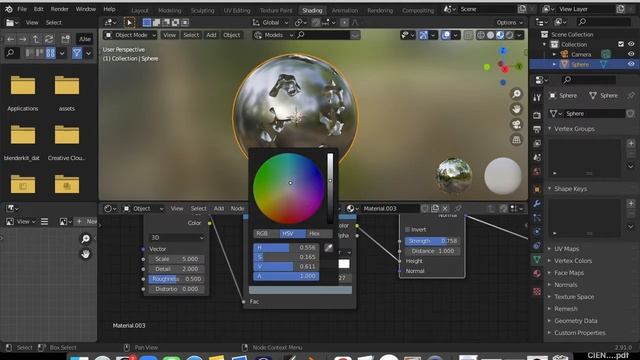Image resolution: width=640 pixels, height=360 pixels.
Task: Open Options dropdown in viewport header
Action: point(509,22)
